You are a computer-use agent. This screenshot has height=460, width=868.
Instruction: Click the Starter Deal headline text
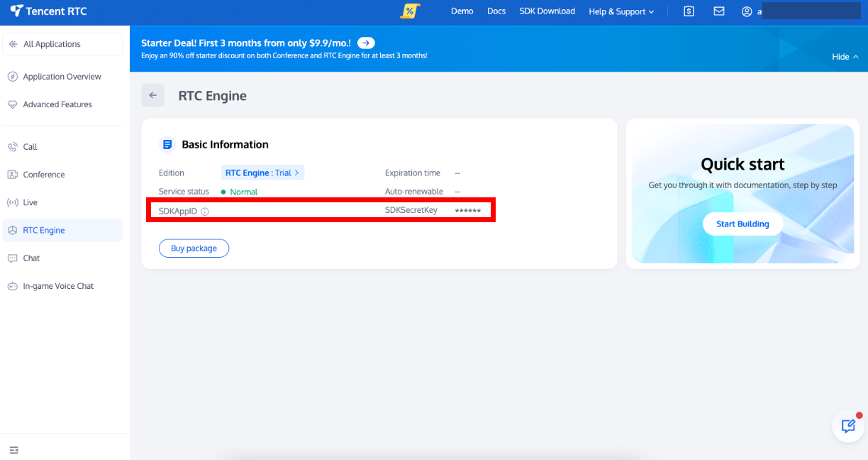pyautogui.click(x=246, y=43)
